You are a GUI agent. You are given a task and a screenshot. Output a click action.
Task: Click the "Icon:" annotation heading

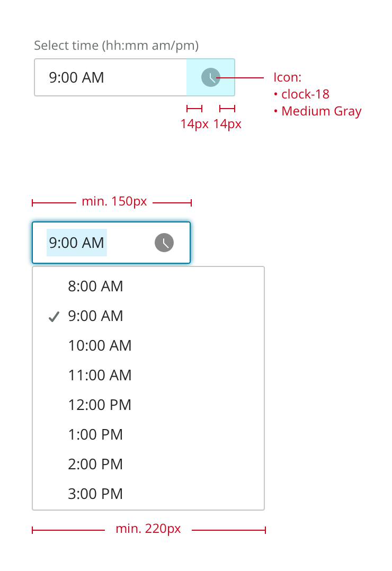tap(287, 77)
